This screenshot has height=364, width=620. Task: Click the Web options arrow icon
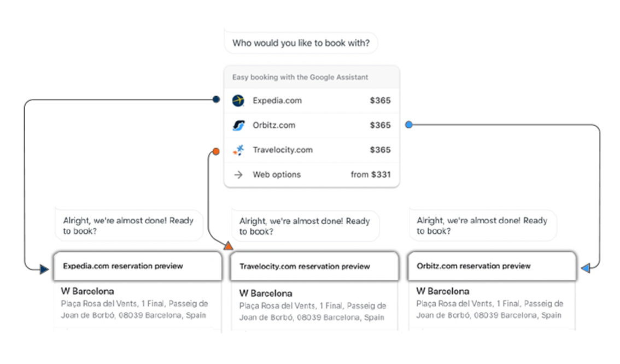click(238, 175)
